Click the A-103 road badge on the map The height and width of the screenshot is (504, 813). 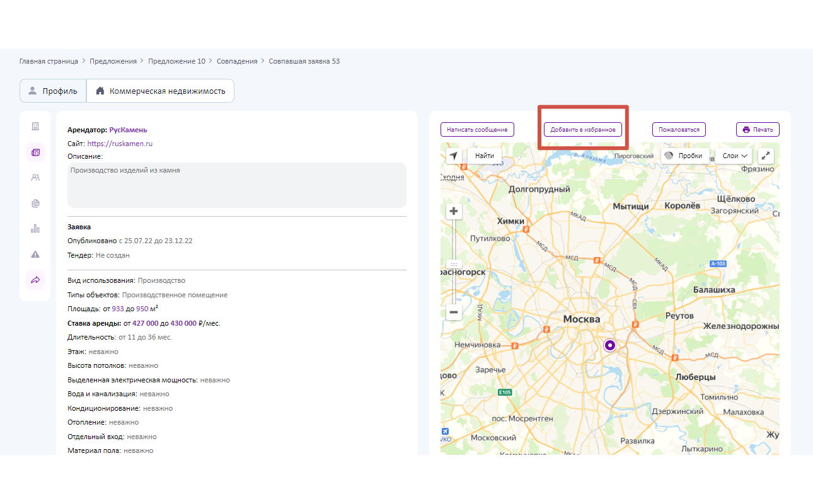click(719, 263)
